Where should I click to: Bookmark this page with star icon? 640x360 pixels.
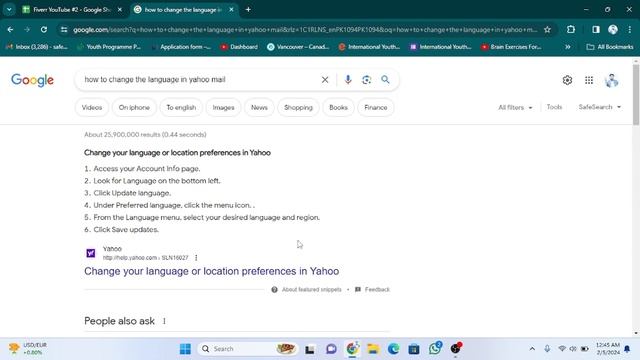[x=547, y=29]
